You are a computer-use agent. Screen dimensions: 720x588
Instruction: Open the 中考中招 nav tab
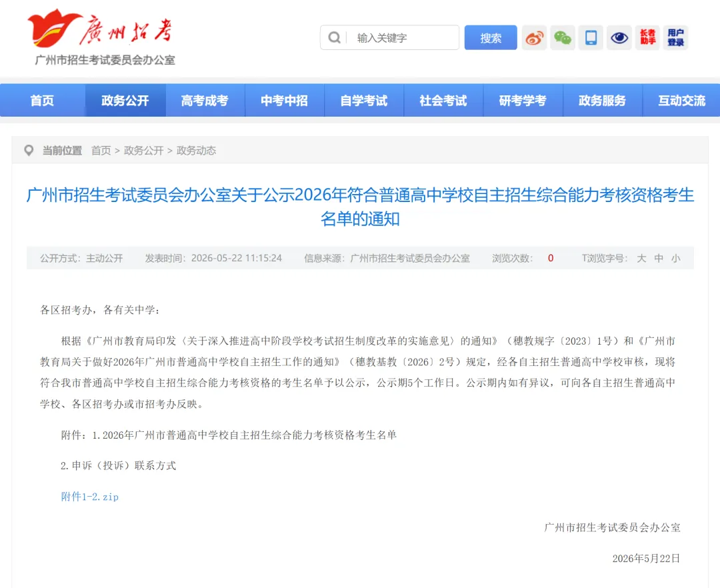[284, 101]
